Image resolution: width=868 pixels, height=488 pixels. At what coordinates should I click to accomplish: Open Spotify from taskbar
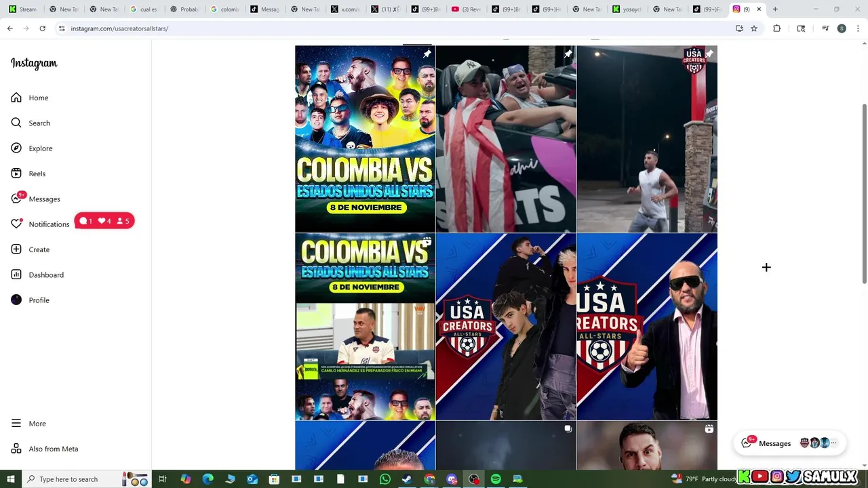click(496, 479)
